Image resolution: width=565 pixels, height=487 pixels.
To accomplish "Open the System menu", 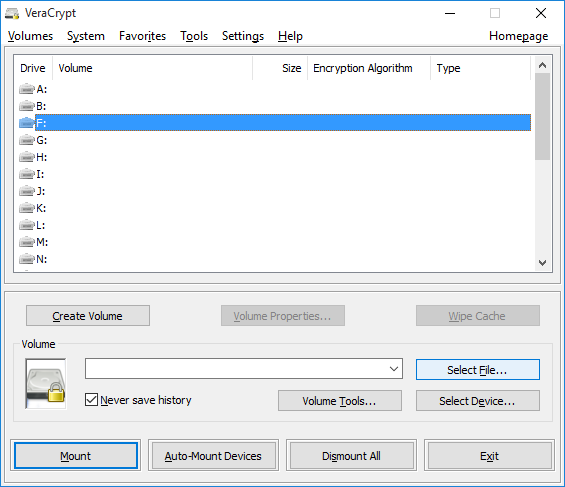I will click(86, 36).
